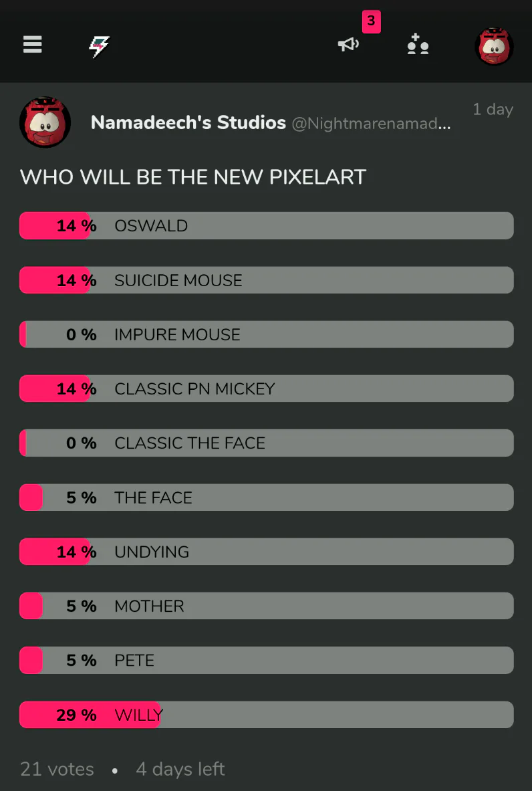Click the lightning bolt logo icon
532x791 pixels.
pos(99,45)
